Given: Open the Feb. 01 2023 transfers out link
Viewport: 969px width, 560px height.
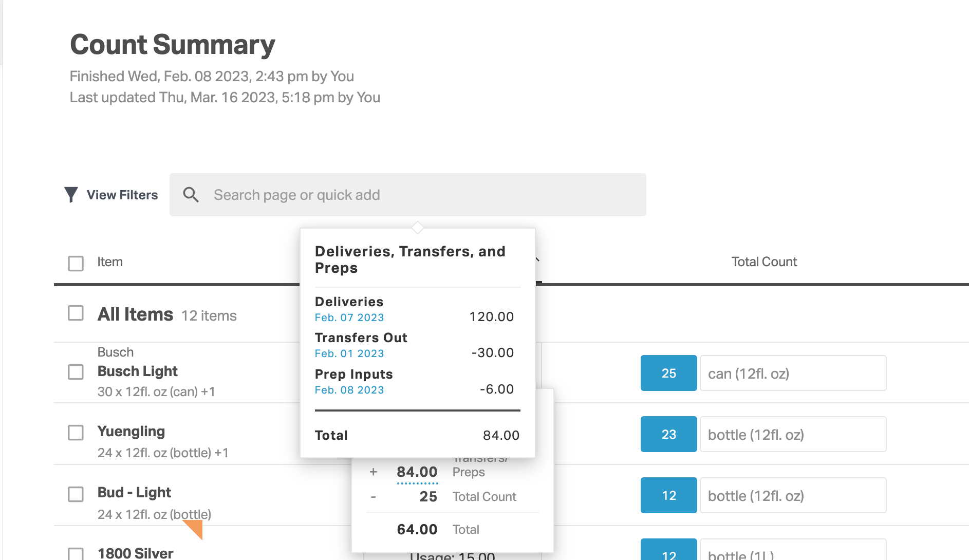Looking at the screenshot, I should pos(349,353).
